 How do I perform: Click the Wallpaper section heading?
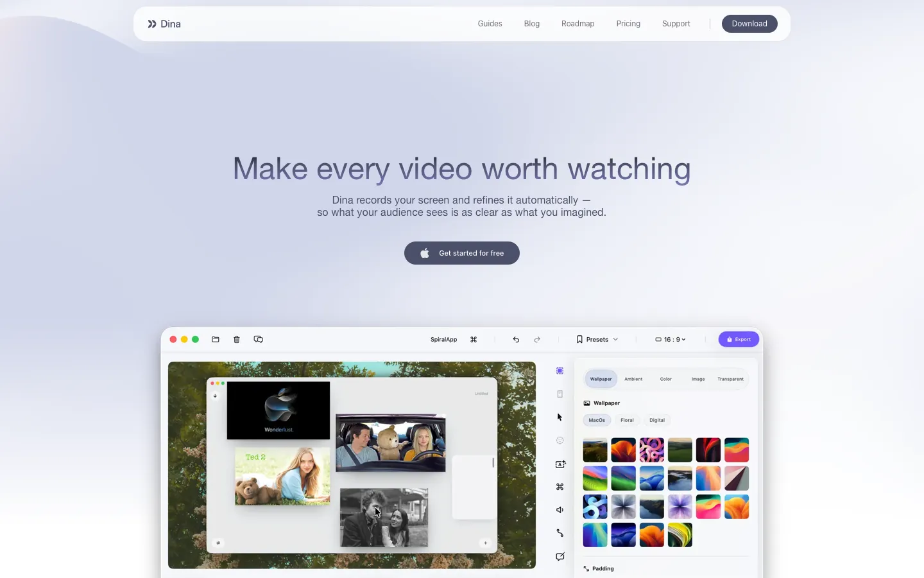click(606, 403)
